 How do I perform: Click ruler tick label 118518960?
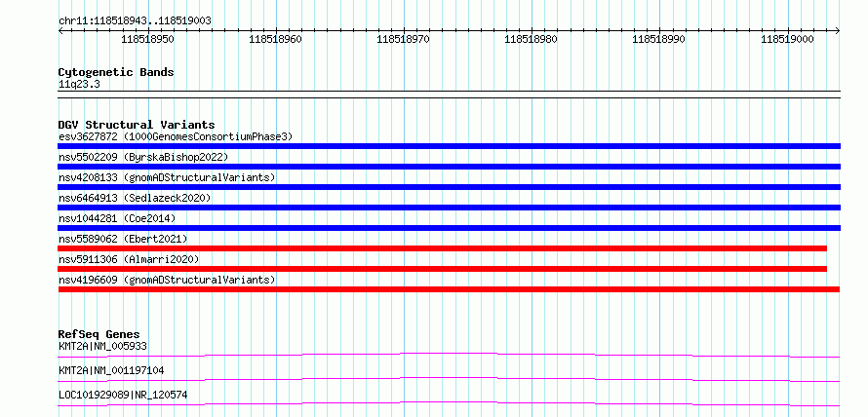click(x=276, y=39)
